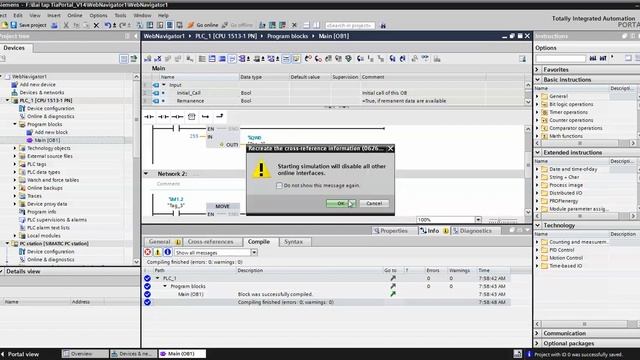
Task: Click the open branch favorite icon
Action: (205, 117)
